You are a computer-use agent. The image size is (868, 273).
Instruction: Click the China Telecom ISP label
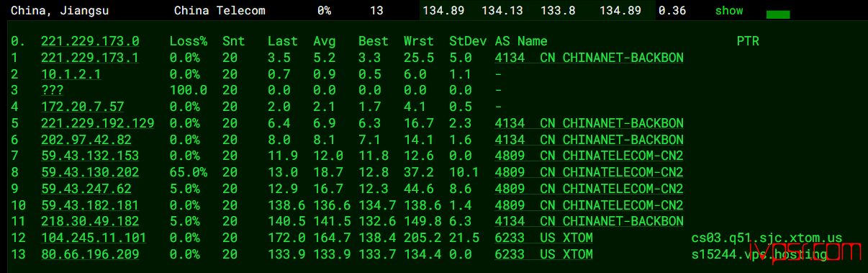pos(220,11)
